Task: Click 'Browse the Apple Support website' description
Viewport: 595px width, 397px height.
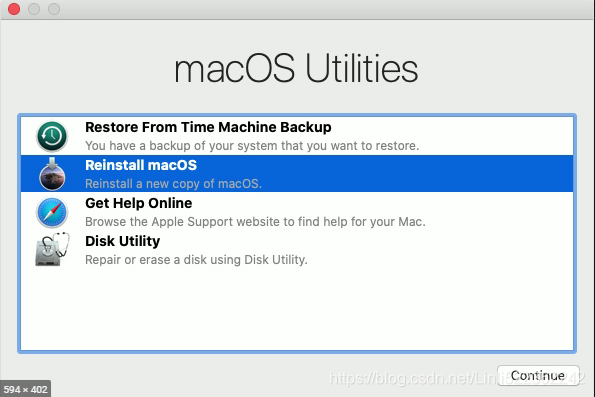Action: (x=255, y=222)
